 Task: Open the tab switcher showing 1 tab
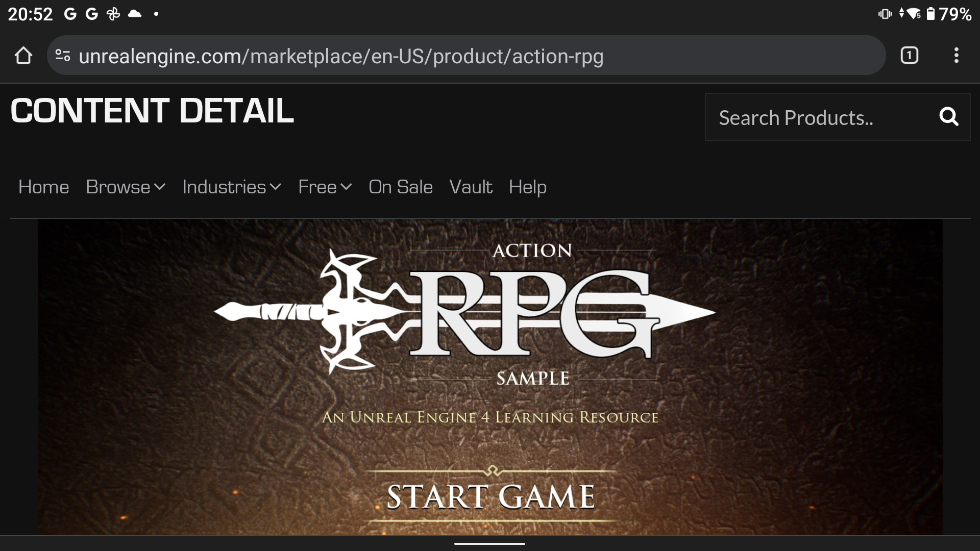tap(910, 55)
